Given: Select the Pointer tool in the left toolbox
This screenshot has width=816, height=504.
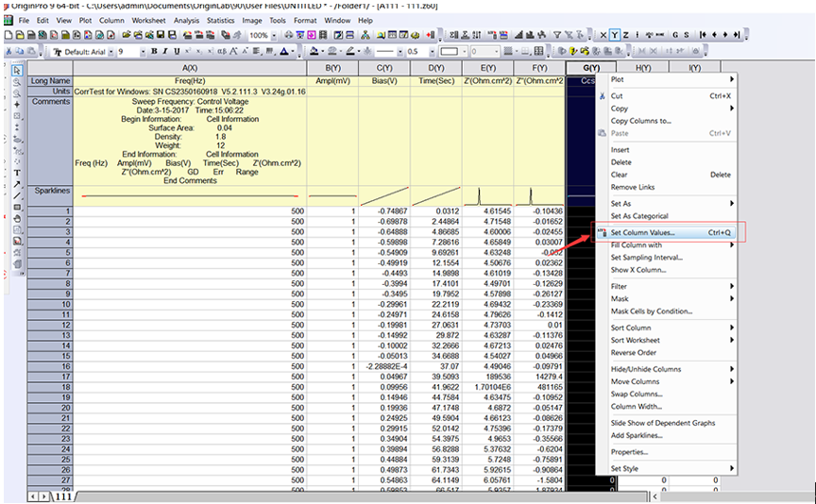Looking at the screenshot, I should pos(17,70).
